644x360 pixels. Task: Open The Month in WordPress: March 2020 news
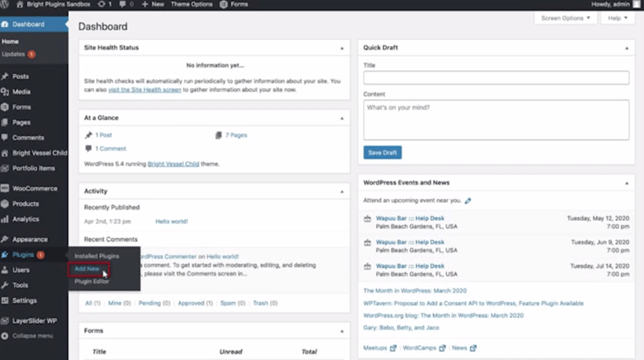click(415, 291)
